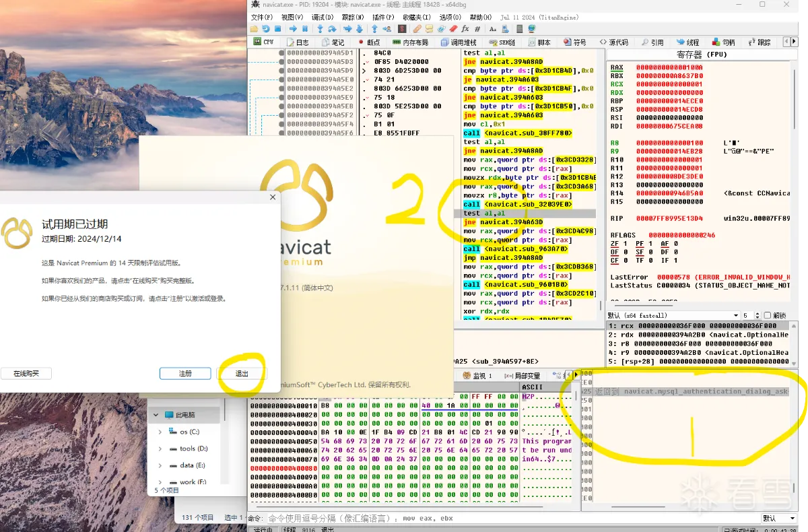Expand the os (C:) drive in Explorer

click(x=160, y=432)
